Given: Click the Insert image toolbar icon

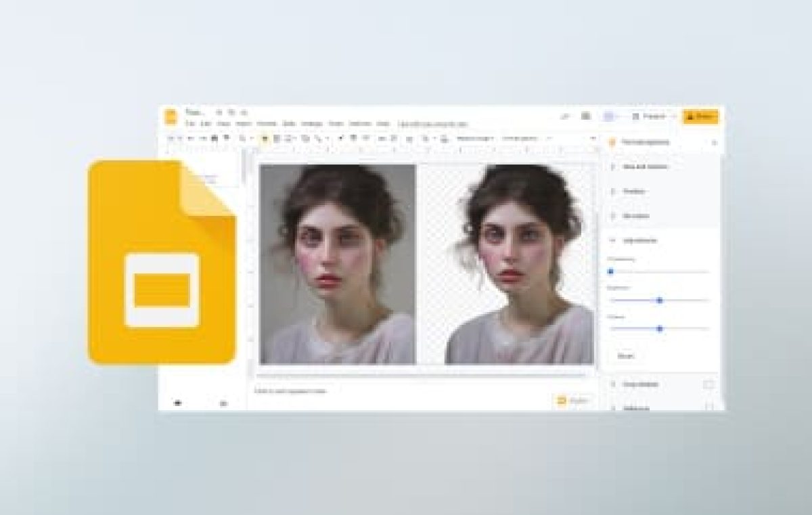Looking at the screenshot, I should pos(288,138).
